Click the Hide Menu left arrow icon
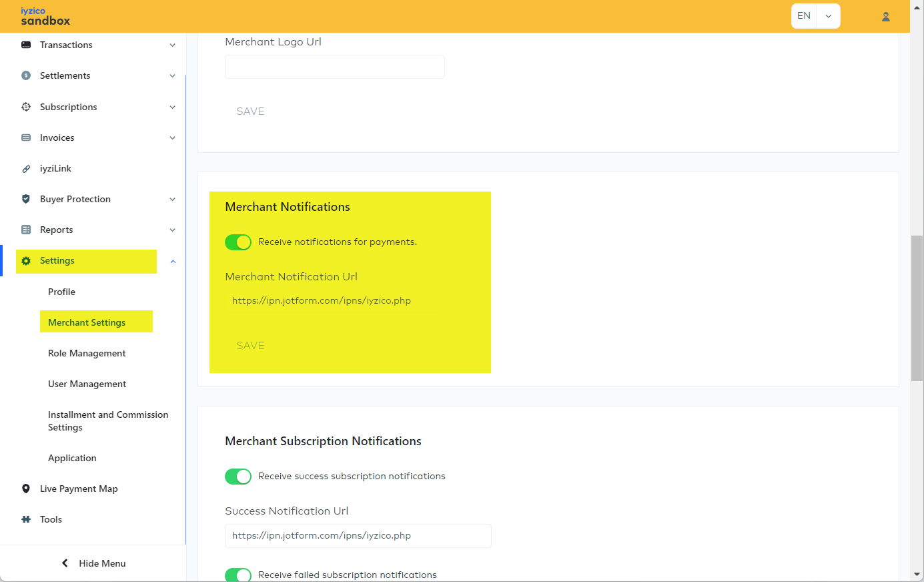The image size is (924, 582). (65, 563)
